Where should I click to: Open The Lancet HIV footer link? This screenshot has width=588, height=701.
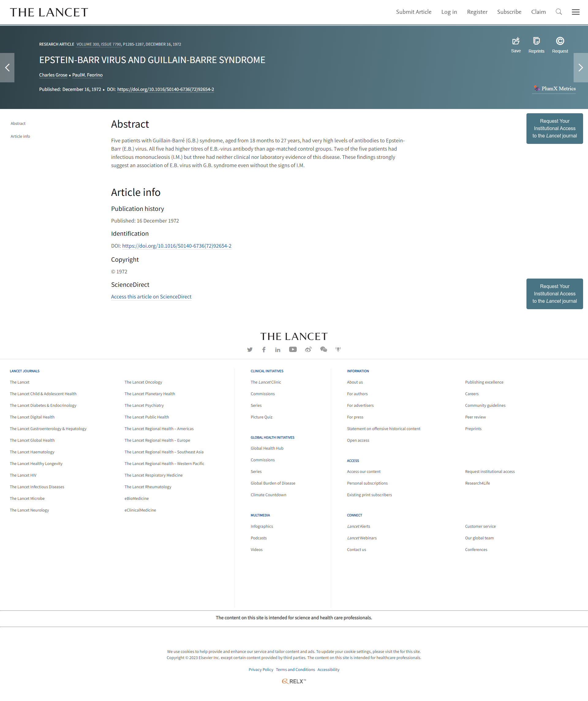(23, 475)
